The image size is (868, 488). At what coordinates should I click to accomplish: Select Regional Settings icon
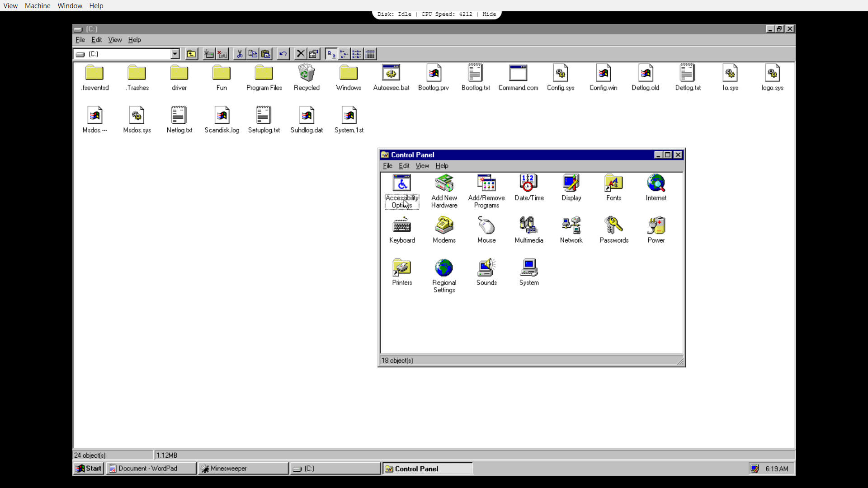(444, 276)
